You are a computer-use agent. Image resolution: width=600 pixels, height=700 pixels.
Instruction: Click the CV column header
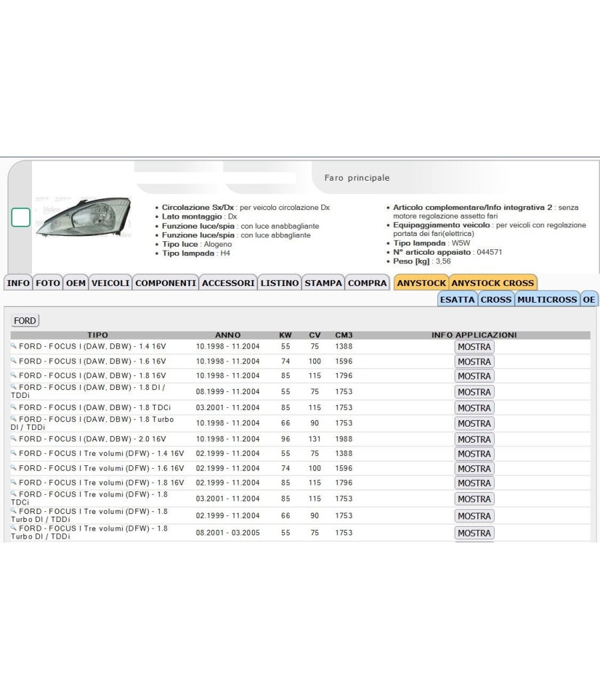[x=315, y=335]
